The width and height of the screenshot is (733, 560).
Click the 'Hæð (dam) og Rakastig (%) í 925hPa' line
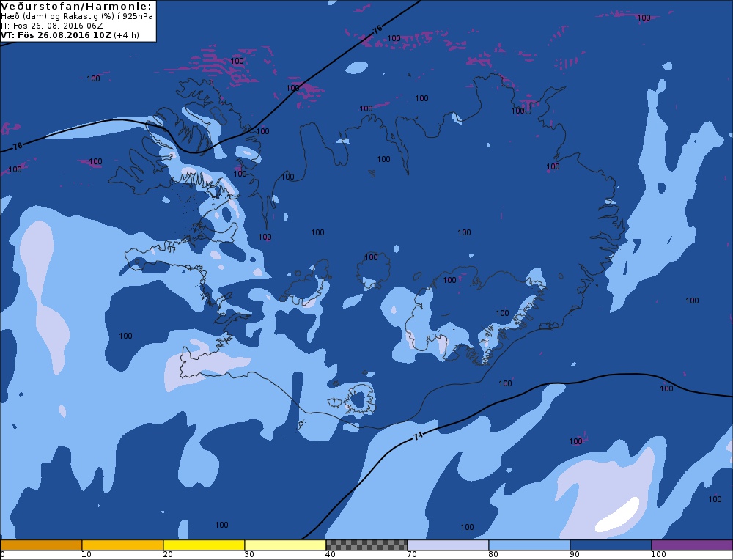point(77,16)
